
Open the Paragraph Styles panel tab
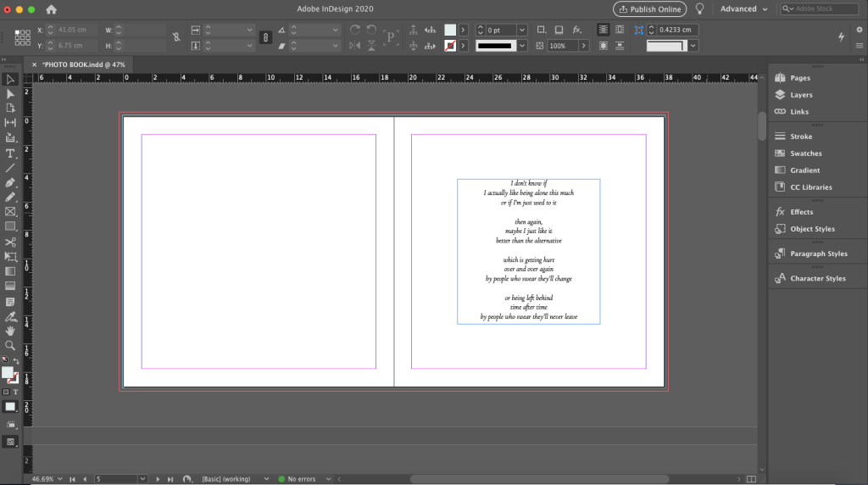(x=818, y=254)
